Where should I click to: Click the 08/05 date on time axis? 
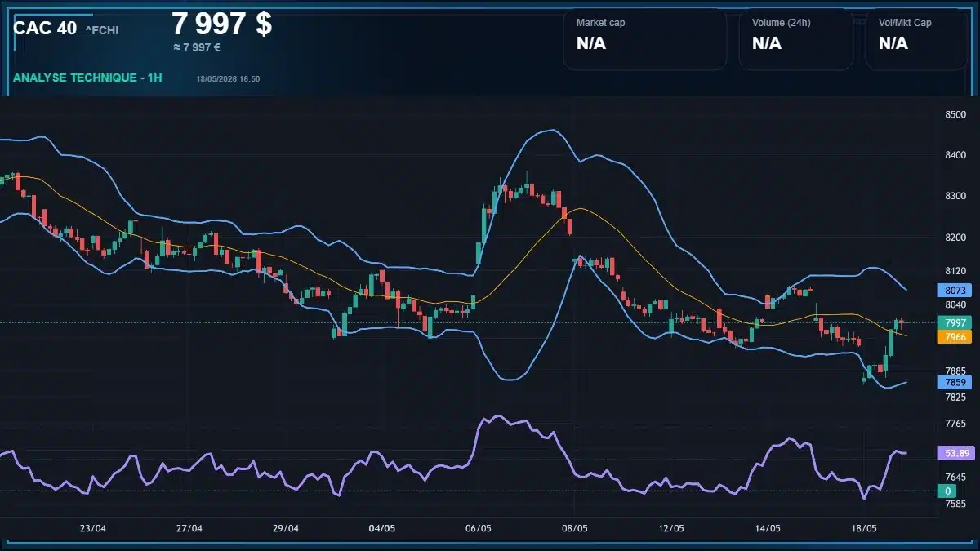(x=575, y=528)
